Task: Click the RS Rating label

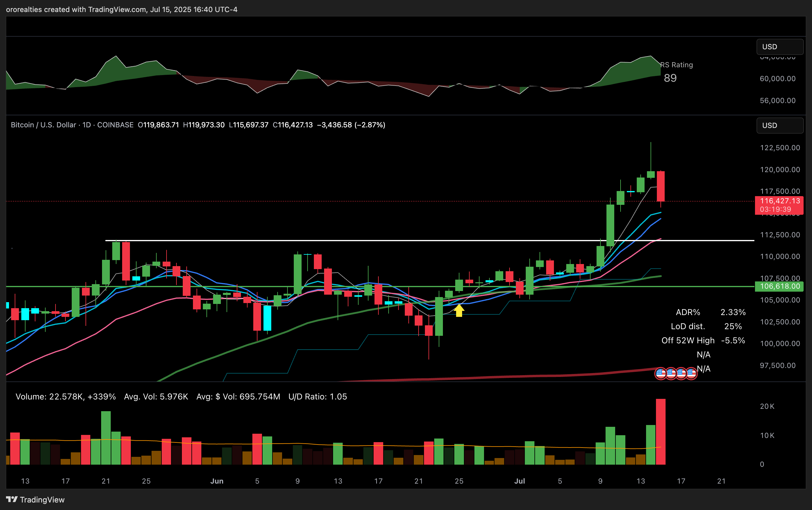Action: point(677,65)
